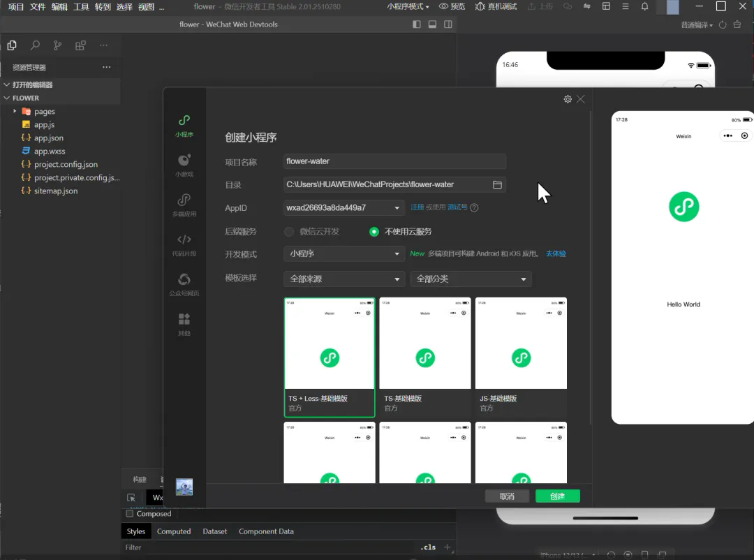754x560 pixels.
Task: Click the 测试号 test account link
Action: pos(457,207)
